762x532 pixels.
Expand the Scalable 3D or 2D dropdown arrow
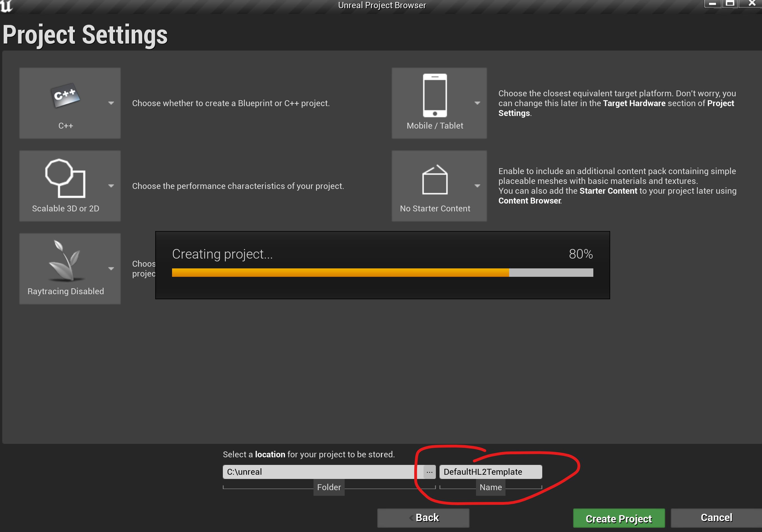[x=111, y=186]
